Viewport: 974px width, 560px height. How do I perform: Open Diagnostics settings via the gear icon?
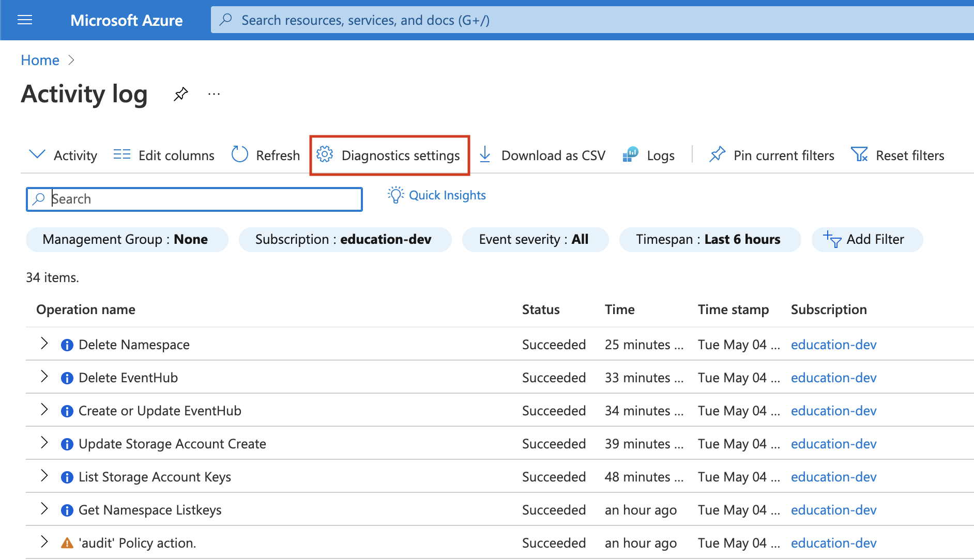pyautogui.click(x=325, y=154)
